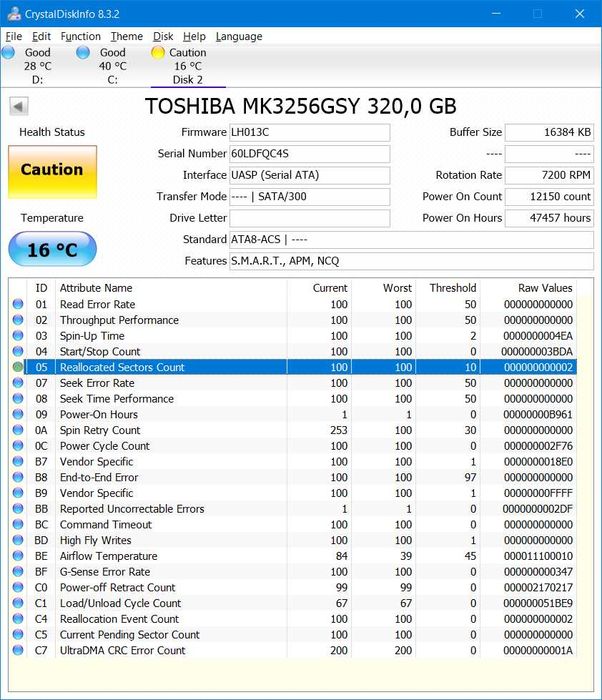
Task: Click status dot for High Fly Writes row
Action: click(x=18, y=540)
